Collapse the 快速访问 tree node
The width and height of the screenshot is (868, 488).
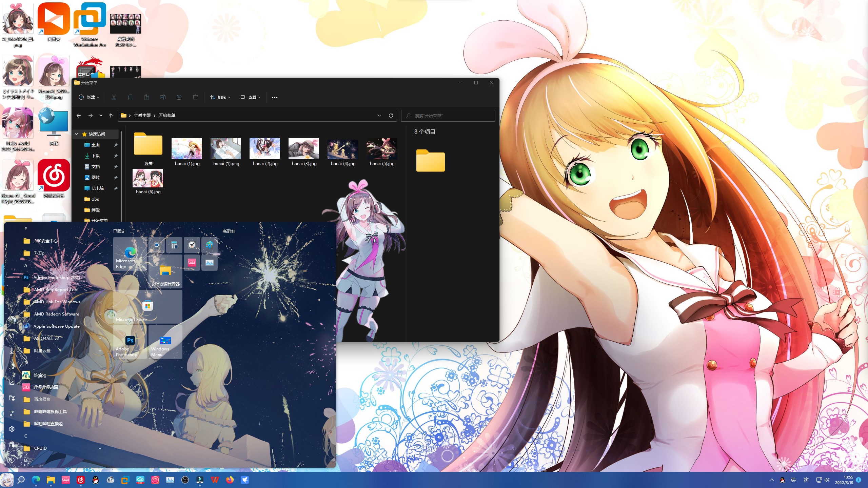point(77,134)
